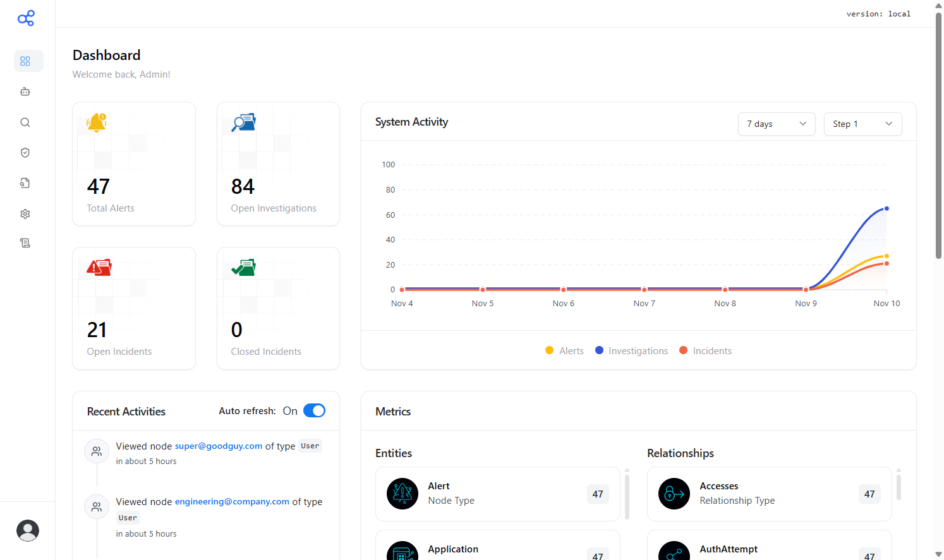Open the search icon in sidebar
This screenshot has width=944, height=560.
coord(25,122)
